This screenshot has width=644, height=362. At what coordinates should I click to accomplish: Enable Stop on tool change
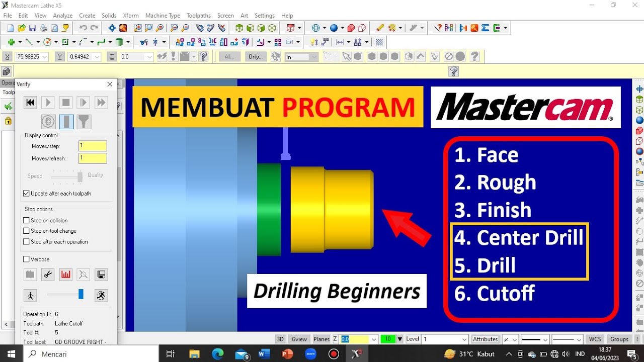point(26,231)
